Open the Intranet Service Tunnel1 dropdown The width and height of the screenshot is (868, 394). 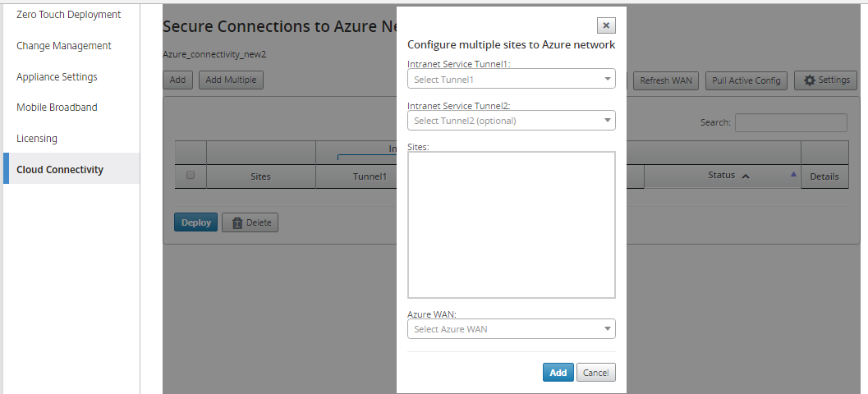511,79
